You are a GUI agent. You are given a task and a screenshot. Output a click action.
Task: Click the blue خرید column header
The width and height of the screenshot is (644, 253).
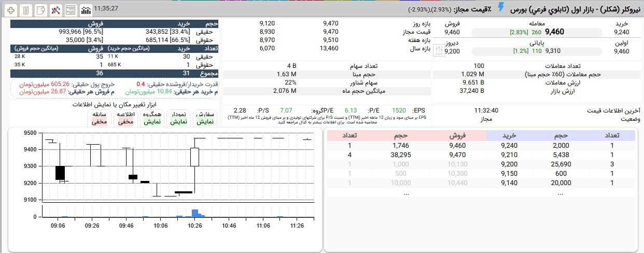coord(510,135)
